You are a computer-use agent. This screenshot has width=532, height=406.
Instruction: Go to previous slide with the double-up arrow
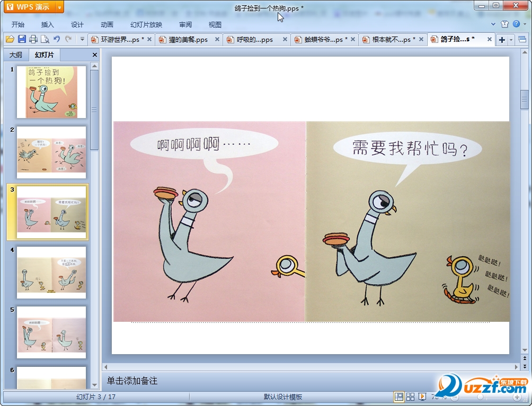point(525,358)
